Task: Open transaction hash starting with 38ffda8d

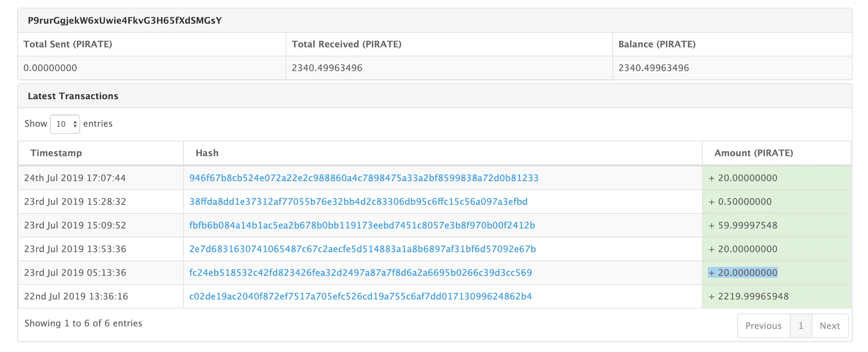Action: click(358, 202)
